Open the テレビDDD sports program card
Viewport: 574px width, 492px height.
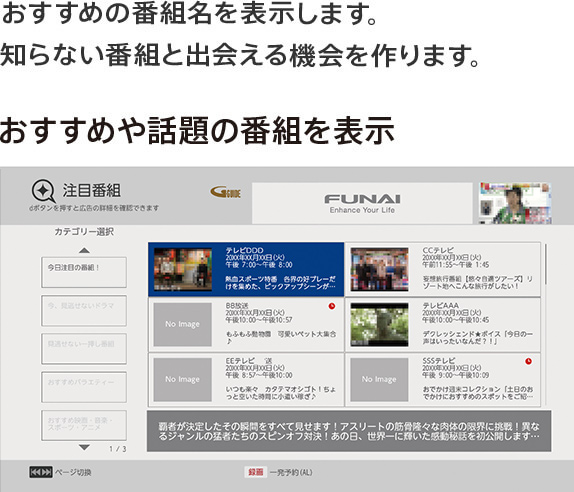point(246,269)
